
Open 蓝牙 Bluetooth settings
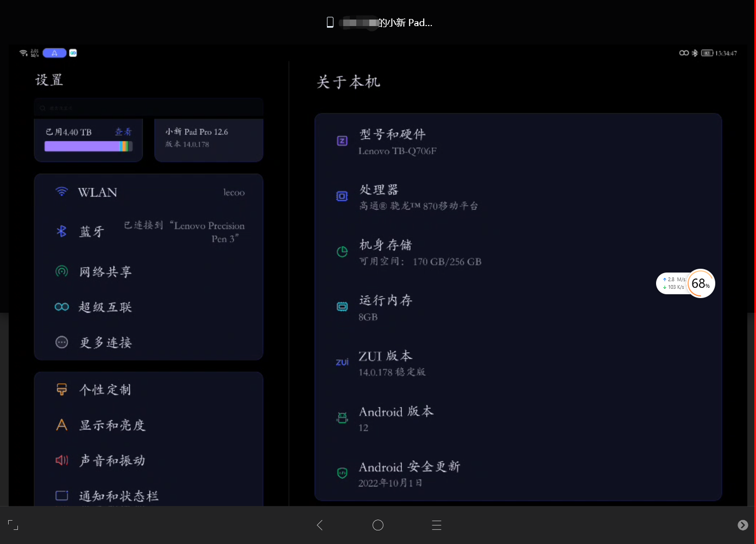[149, 232]
